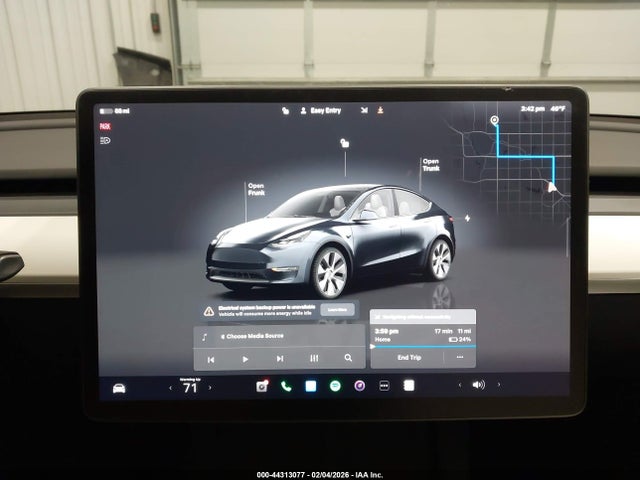Tap Open Trunk on the car
Viewport: 640px width, 480px height.
[430, 164]
